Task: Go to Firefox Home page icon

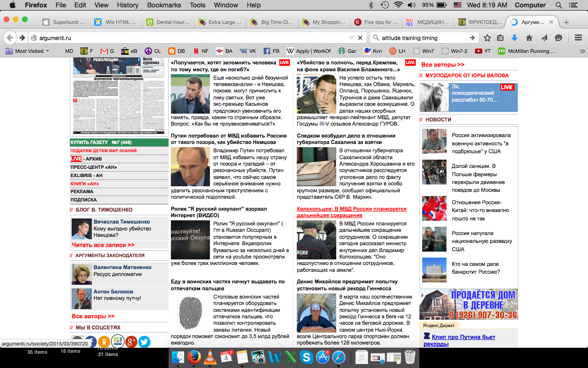Action: 529,38
